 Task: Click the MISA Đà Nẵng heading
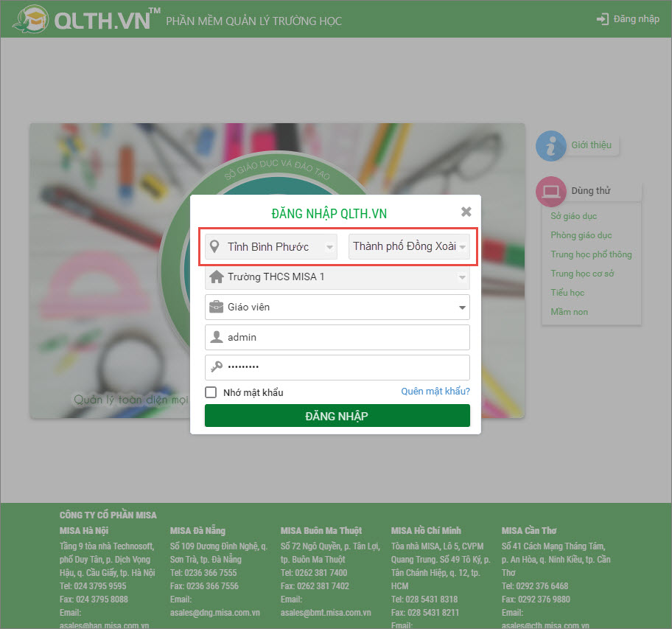[x=197, y=531]
